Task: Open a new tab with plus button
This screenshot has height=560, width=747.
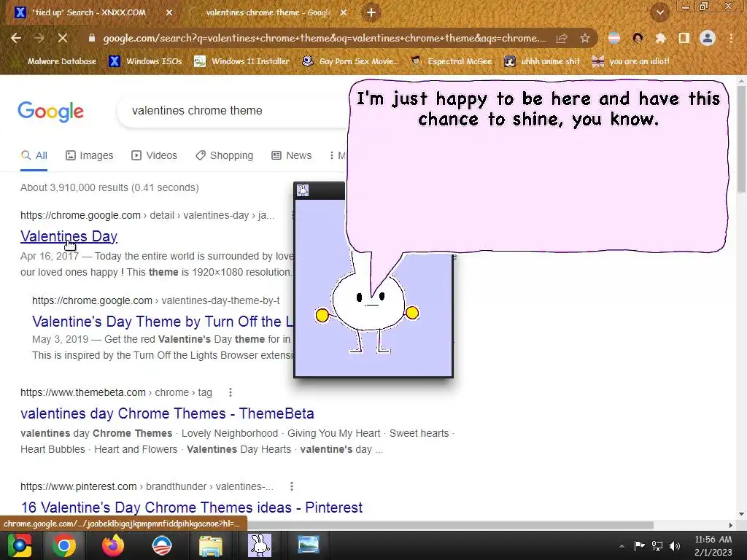Action: (371, 12)
